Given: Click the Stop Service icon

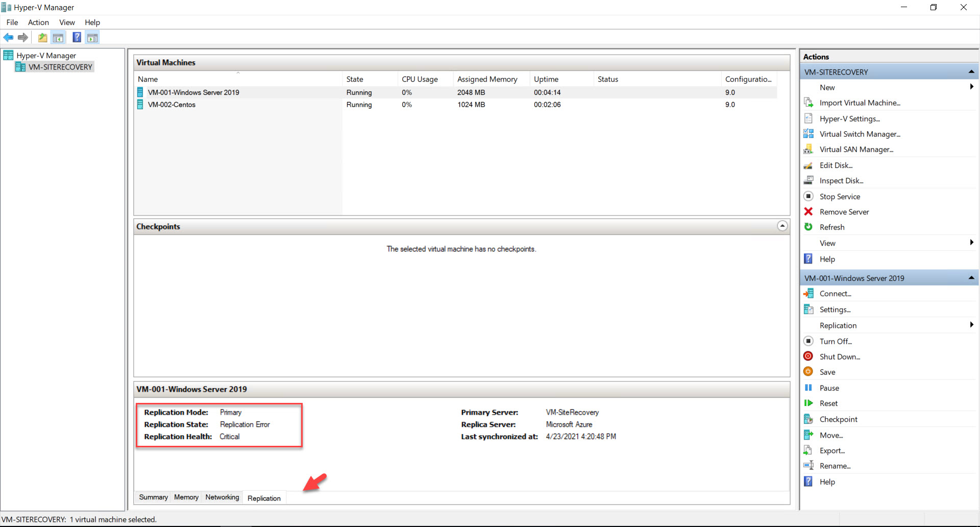Looking at the screenshot, I should [x=808, y=196].
